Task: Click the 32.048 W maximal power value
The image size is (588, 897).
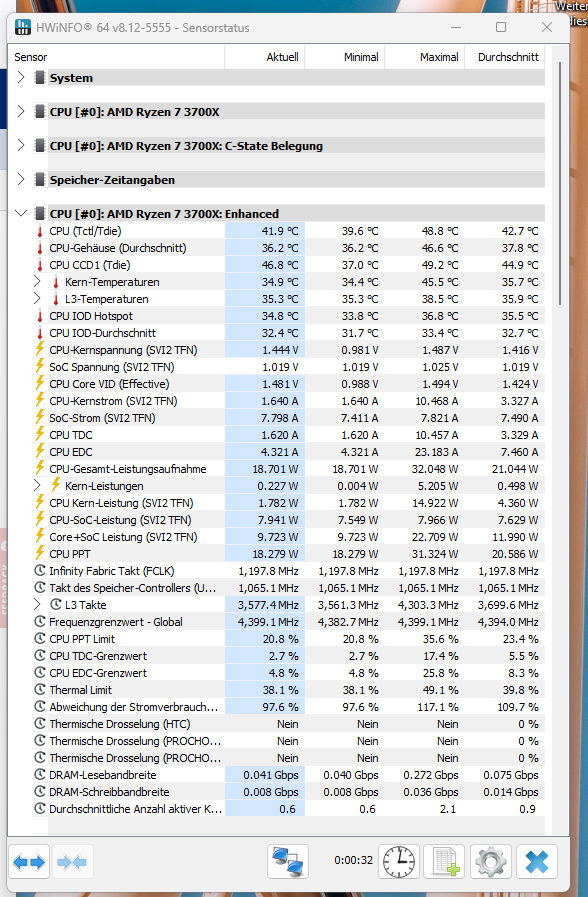Action: [436, 469]
